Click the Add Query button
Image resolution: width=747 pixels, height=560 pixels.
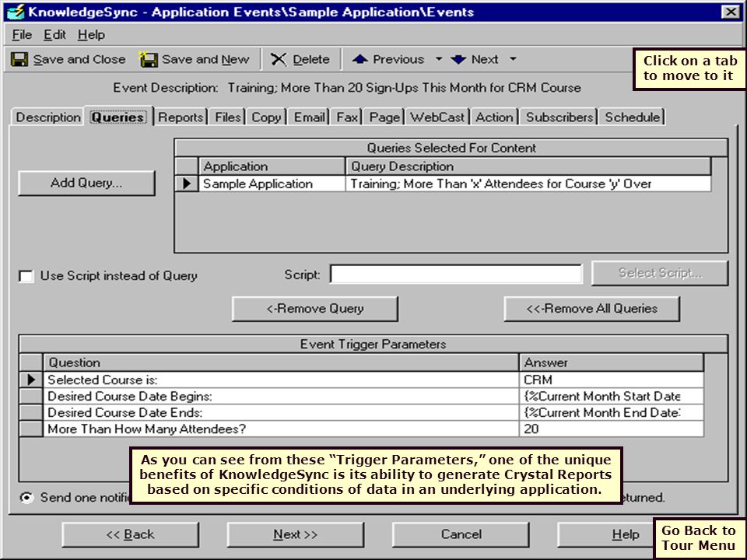86,184
